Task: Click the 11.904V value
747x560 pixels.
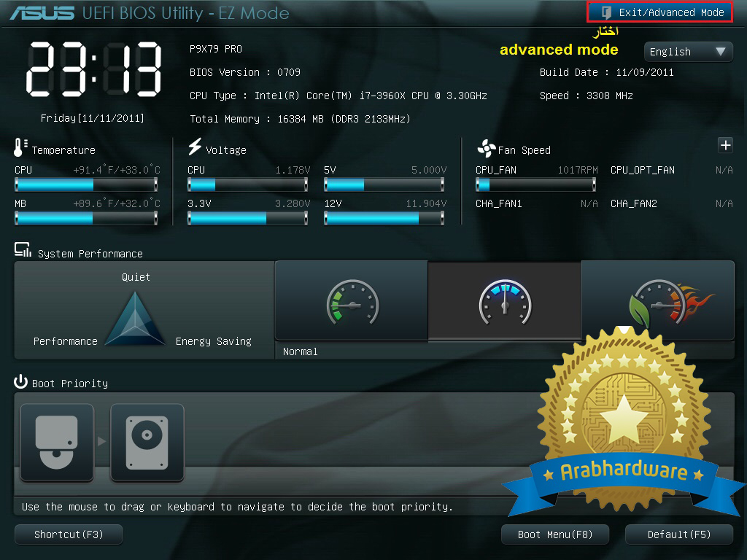Action: click(x=426, y=204)
